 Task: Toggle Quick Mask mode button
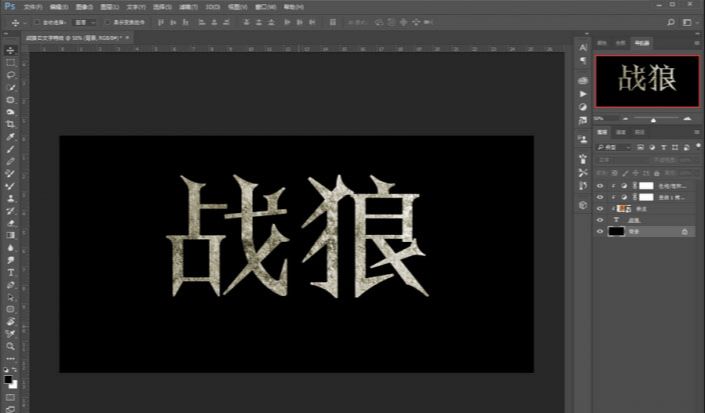(10, 397)
